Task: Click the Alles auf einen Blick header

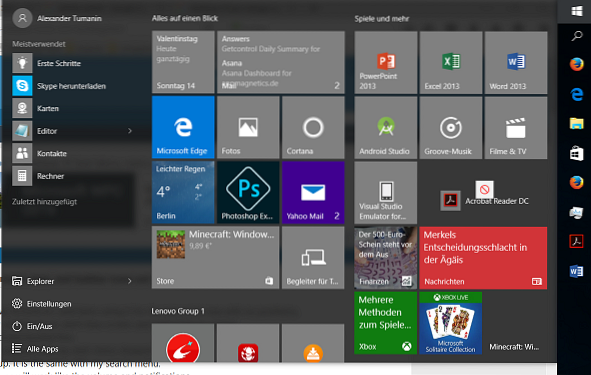Action: pos(185,18)
